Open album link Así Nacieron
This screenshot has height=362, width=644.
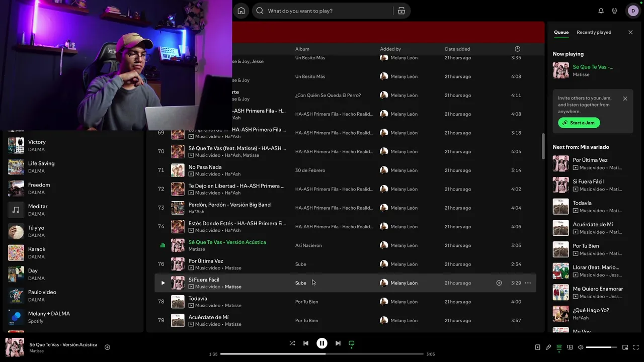pyautogui.click(x=308, y=245)
